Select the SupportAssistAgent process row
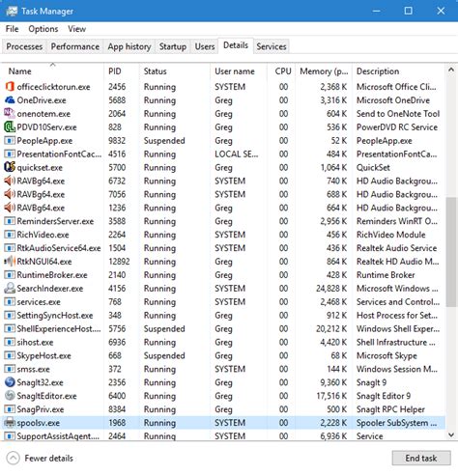The image size is (458, 476). point(224,436)
